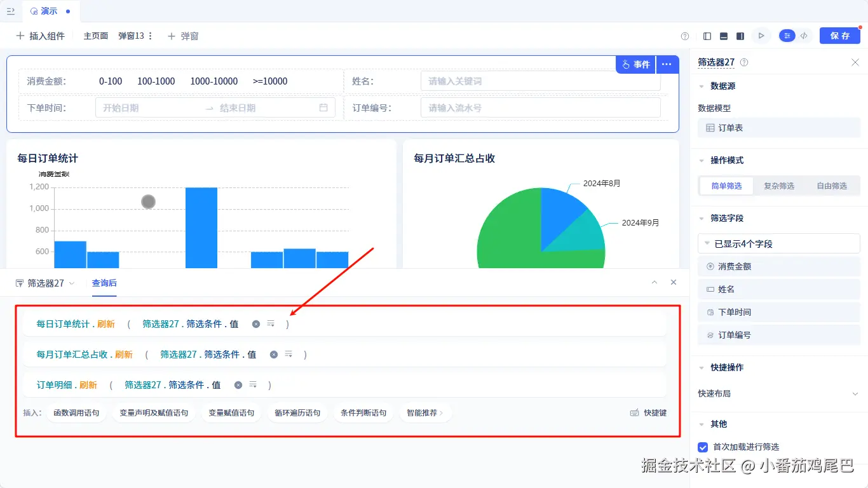868x488 pixels.
Task: Close the event panel with X
Action: [x=674, y=282]
